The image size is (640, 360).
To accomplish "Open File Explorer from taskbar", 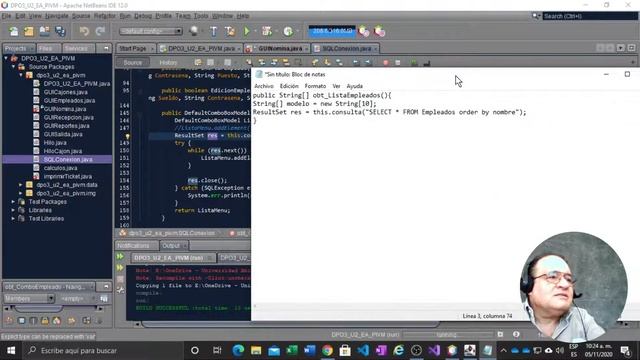I will (256, 351).
